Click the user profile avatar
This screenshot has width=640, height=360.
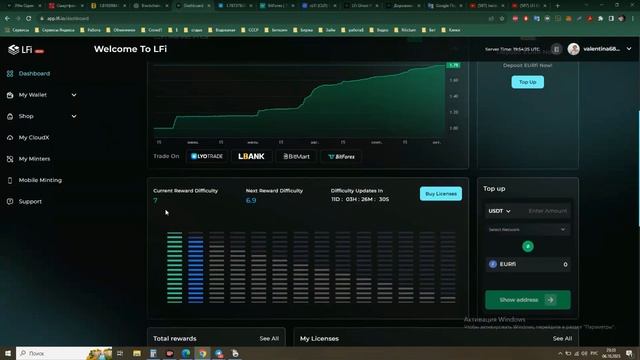573,49
